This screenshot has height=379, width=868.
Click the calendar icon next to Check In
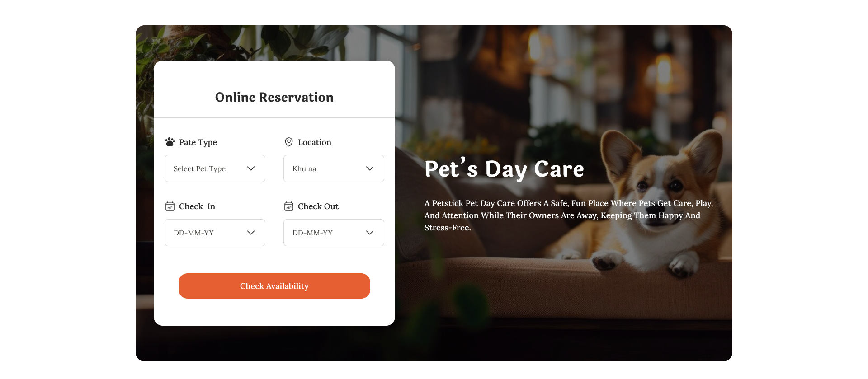[x=170, y=206]
